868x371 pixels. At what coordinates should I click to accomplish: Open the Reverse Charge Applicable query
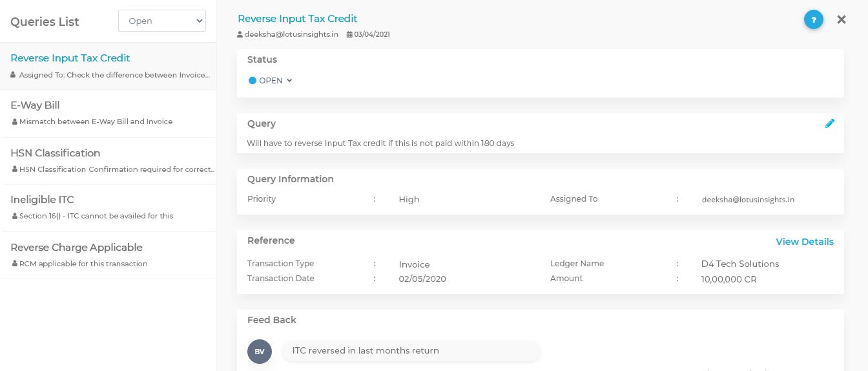click(76, 248)
